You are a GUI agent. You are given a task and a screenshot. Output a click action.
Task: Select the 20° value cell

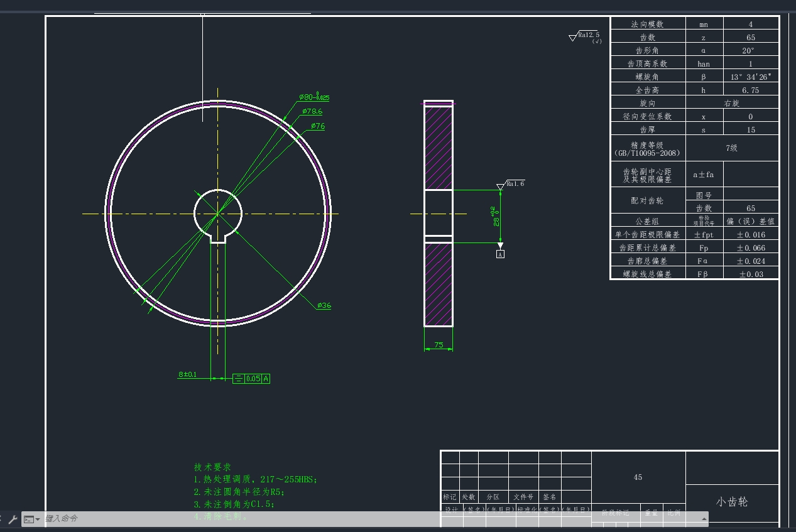pyautogui.click(x=751, y=50)
